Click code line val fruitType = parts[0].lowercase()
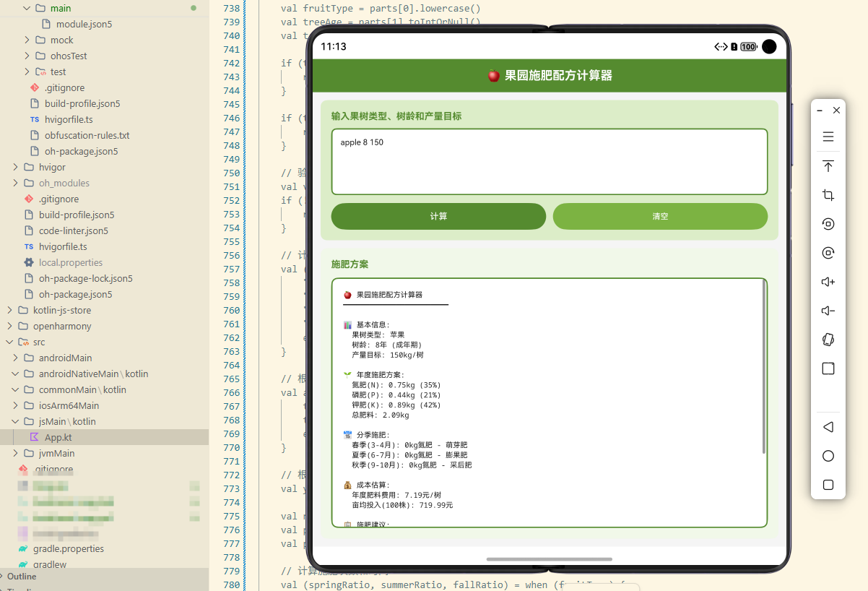The image size is (868, 591). coord(381,8)
